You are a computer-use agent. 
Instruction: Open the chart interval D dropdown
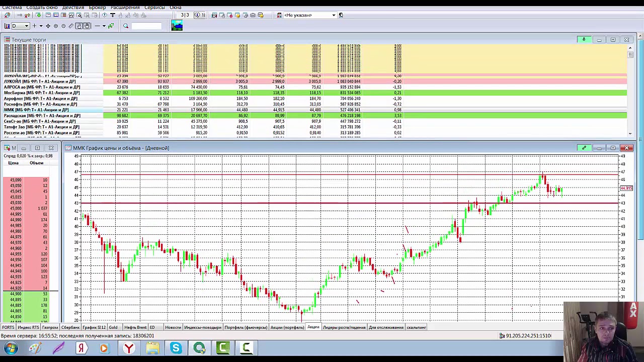[26, 26]
